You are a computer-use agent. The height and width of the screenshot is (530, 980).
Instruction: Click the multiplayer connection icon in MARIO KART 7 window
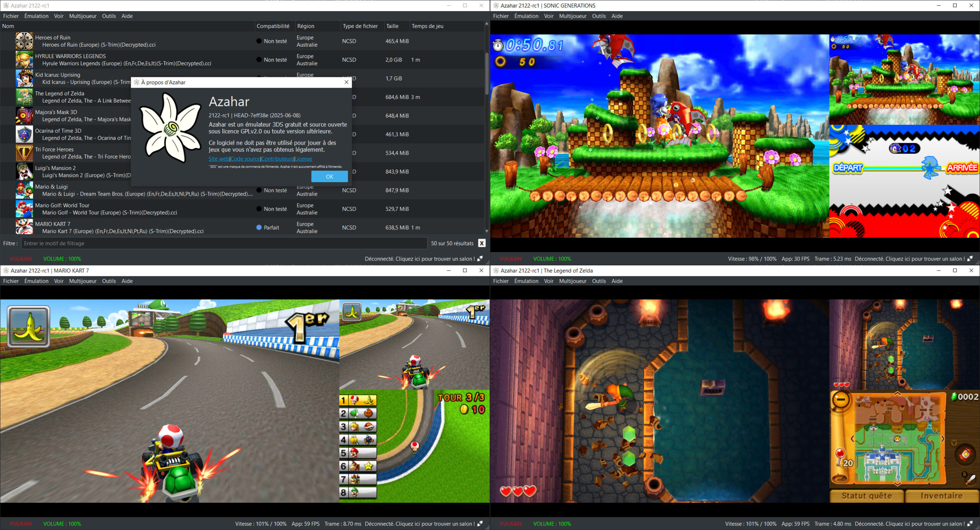[x=480, y=524]
